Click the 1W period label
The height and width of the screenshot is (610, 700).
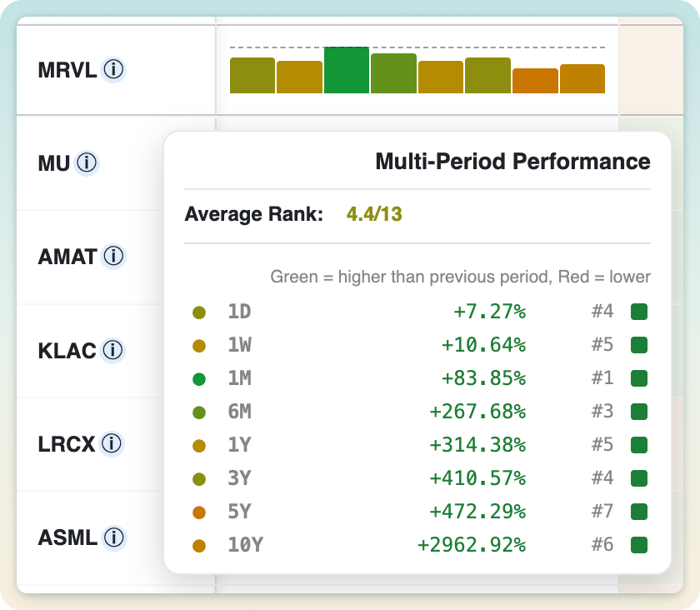tap(240, 345)
